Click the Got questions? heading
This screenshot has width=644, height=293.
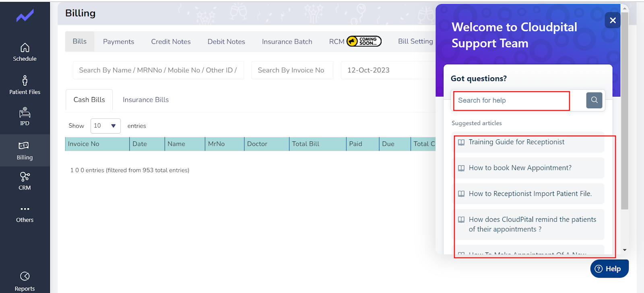click(479, 78)
